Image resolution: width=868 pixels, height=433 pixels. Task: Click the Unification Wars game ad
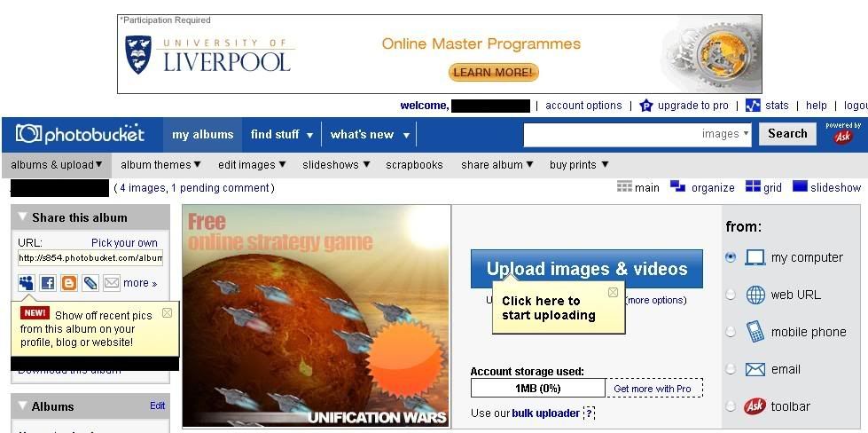point(317,316)
